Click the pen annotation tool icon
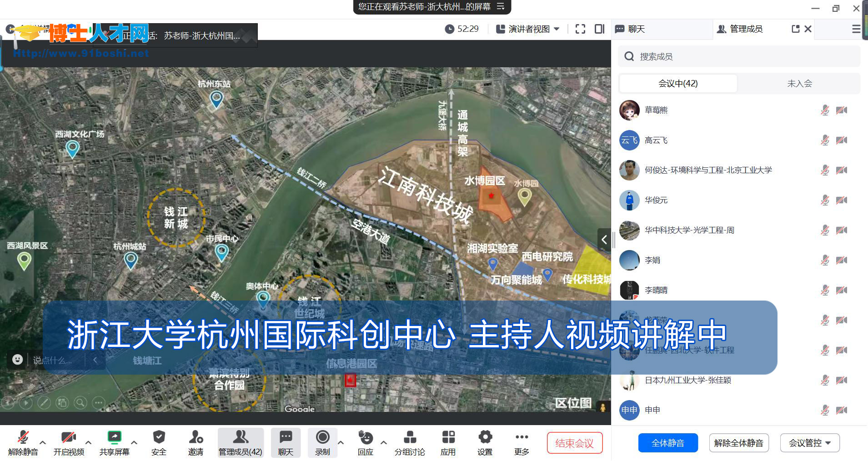The height and width of the screenshot is (461, 868). pos(44,402)
